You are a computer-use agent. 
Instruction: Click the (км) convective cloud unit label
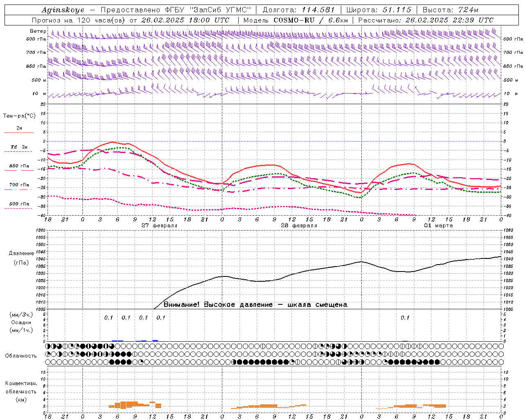point(21,399)
